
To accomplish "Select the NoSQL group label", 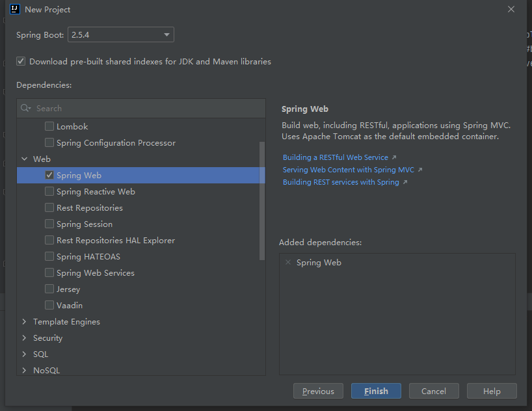I will [46, 370].
